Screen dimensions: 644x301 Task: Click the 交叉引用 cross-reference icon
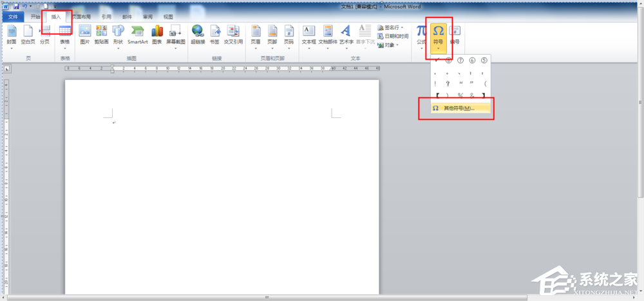(233, 35)
